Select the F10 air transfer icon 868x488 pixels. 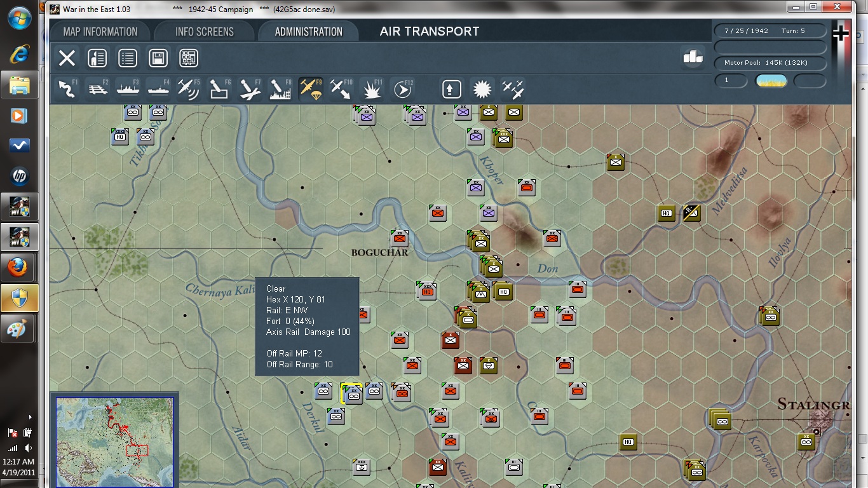point(341,89)
